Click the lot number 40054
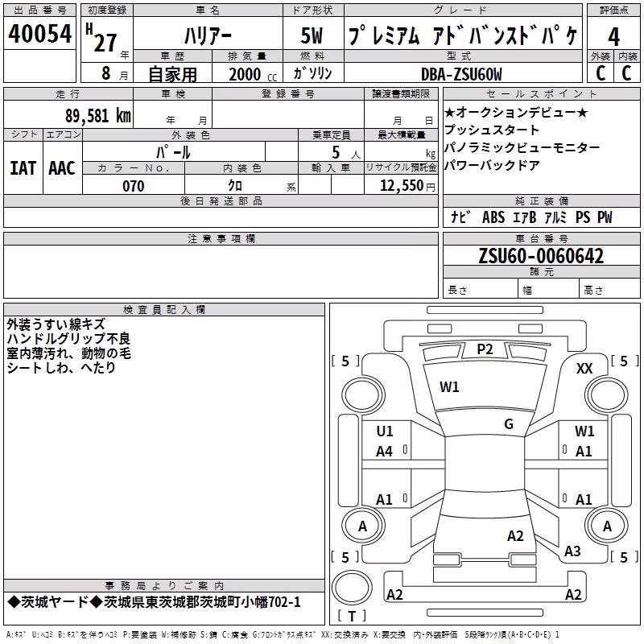644x644 pixels. pyautogui.click(x=39, y=33)
